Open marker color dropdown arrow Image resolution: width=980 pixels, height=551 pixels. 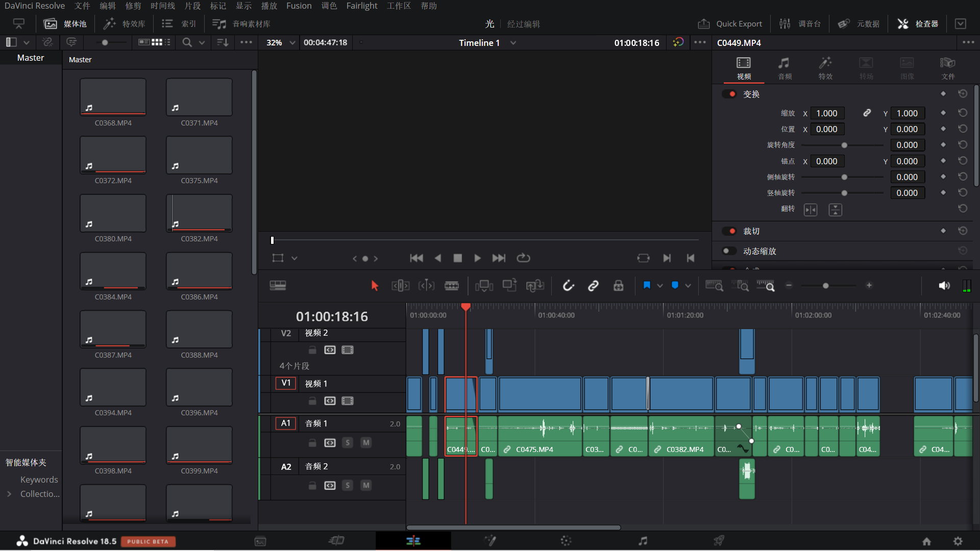(688, 286)
